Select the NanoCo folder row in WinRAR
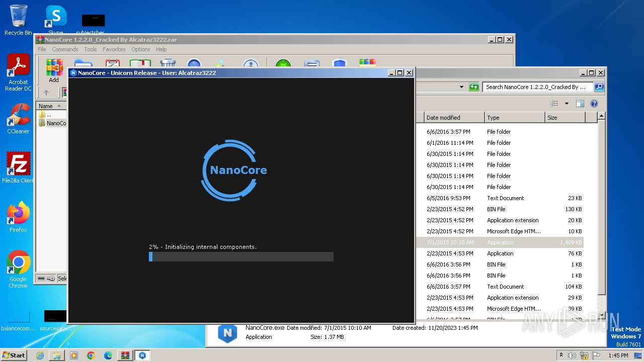Screen dimensions: 644x362 [x=51, y=123]
